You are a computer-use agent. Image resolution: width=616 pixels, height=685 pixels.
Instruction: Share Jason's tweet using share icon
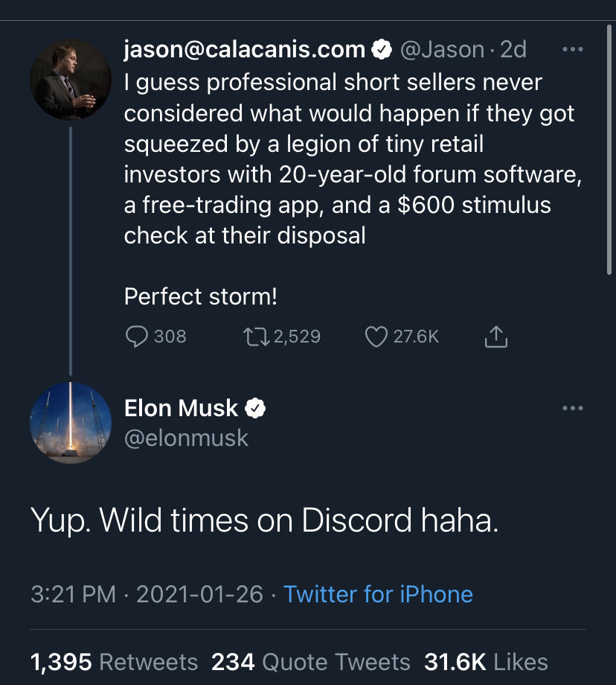point(495,337)
